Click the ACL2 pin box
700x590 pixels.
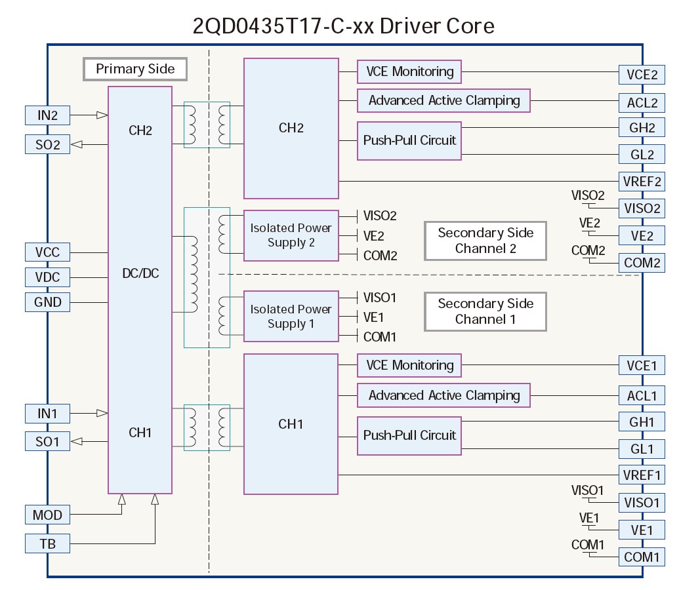point(642,103)
